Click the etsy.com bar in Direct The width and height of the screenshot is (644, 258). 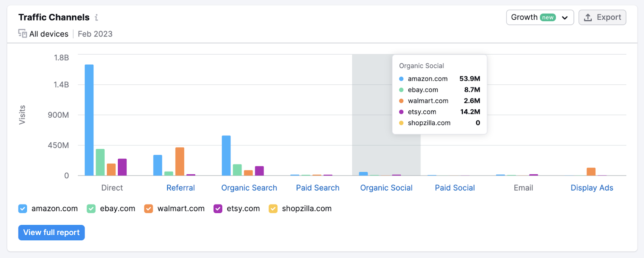coord(122,167)
